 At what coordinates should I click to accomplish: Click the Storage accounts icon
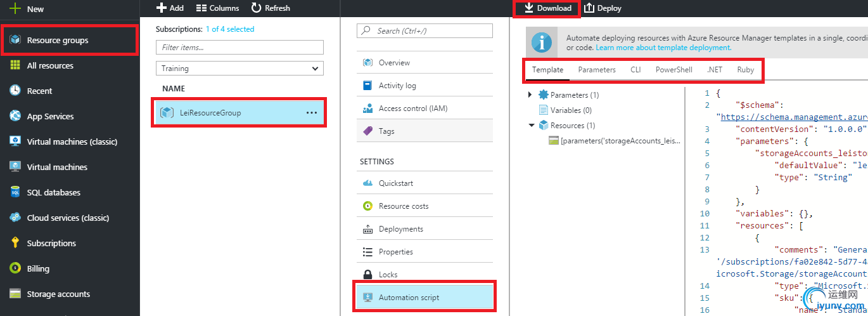tap(15, 294)
